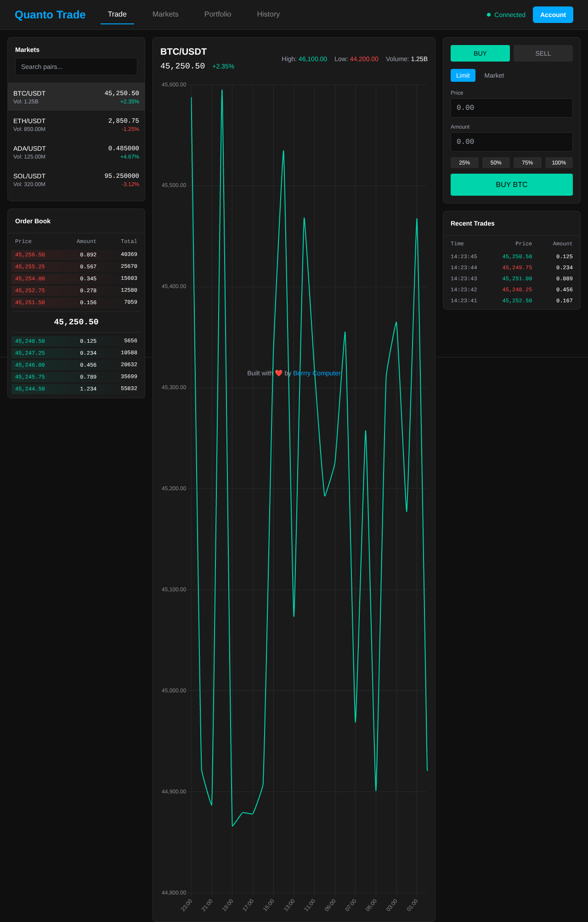The height and width of the screenshot is (922, 588).
Task: Click the Quanto Trade logo
Action: pos(50,15)
